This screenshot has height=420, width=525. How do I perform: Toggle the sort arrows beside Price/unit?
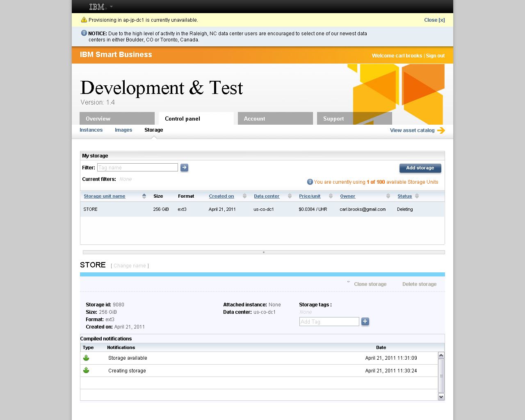tap(331, 196)
